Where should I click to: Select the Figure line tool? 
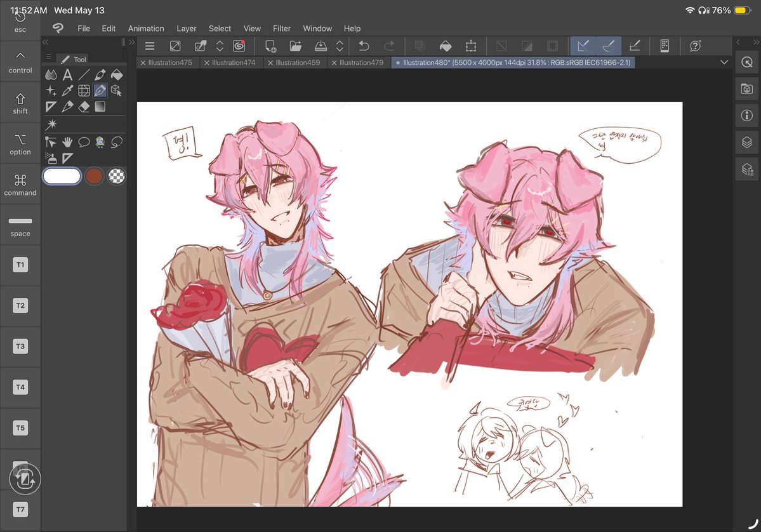pos(84,75)
